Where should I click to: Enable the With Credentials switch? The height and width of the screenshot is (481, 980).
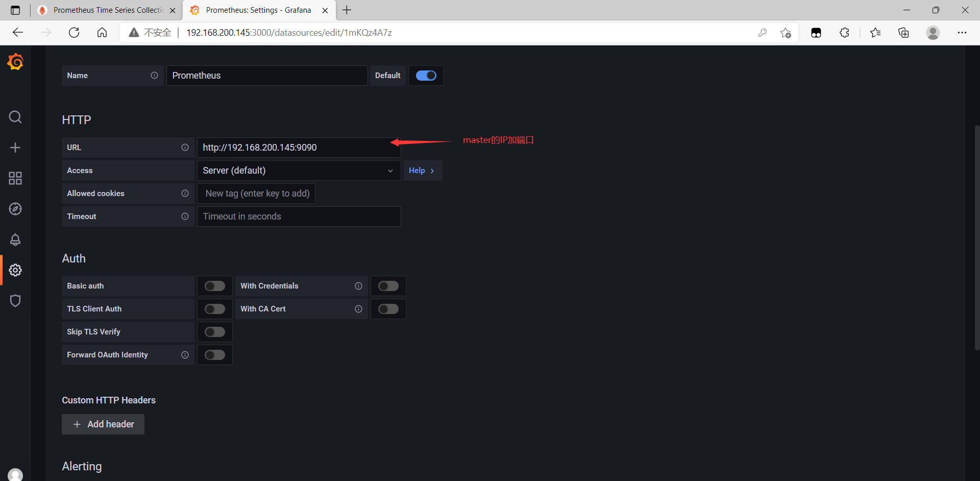(388, 286)
